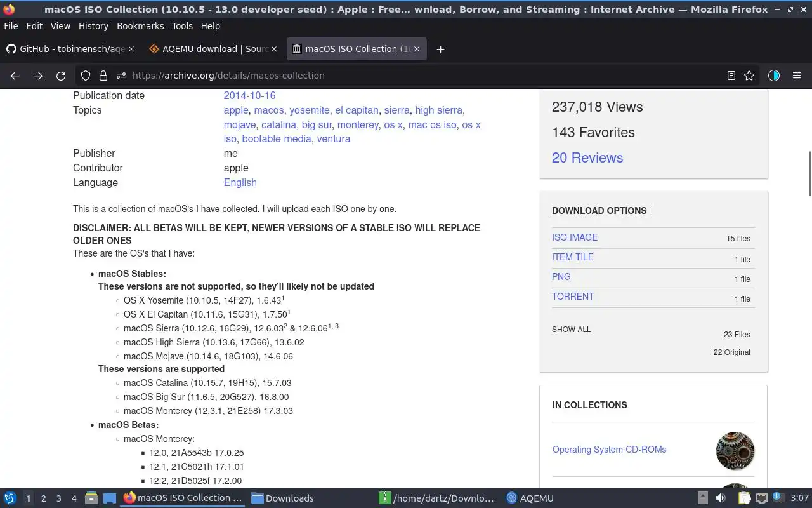Click the half-circle extension icon on toolbar
The image size is (812, 508).
pos(773,76)
